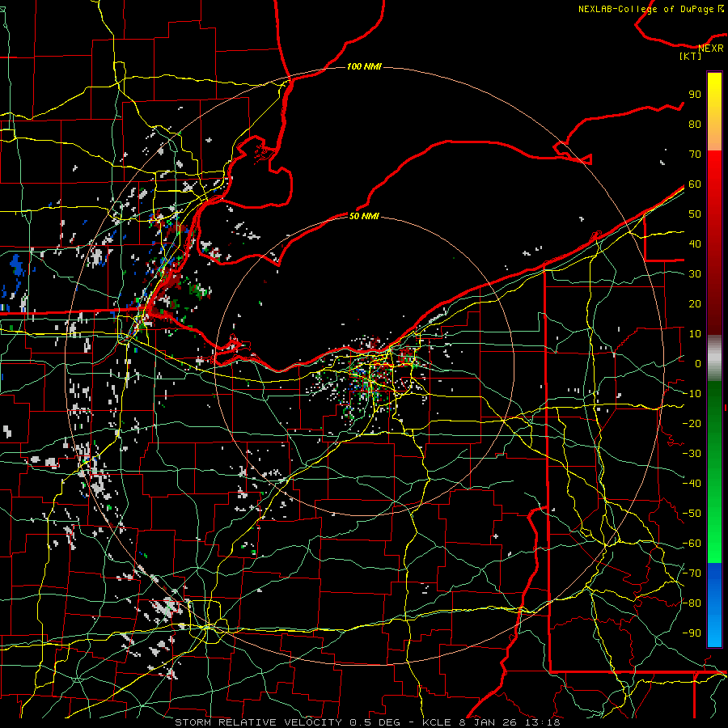Click the 10 value on velocity scale
The width and height of the screenshot is (728, 728).
pos(695,334)
